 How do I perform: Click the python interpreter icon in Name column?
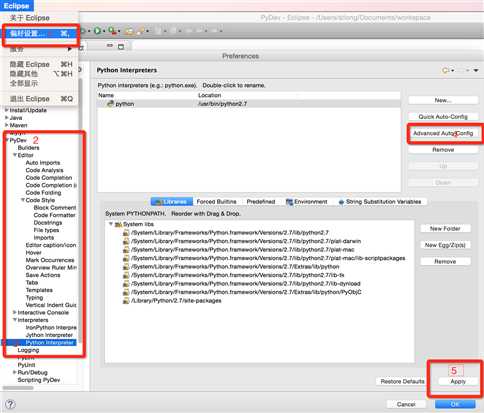[x=110, y=104]
